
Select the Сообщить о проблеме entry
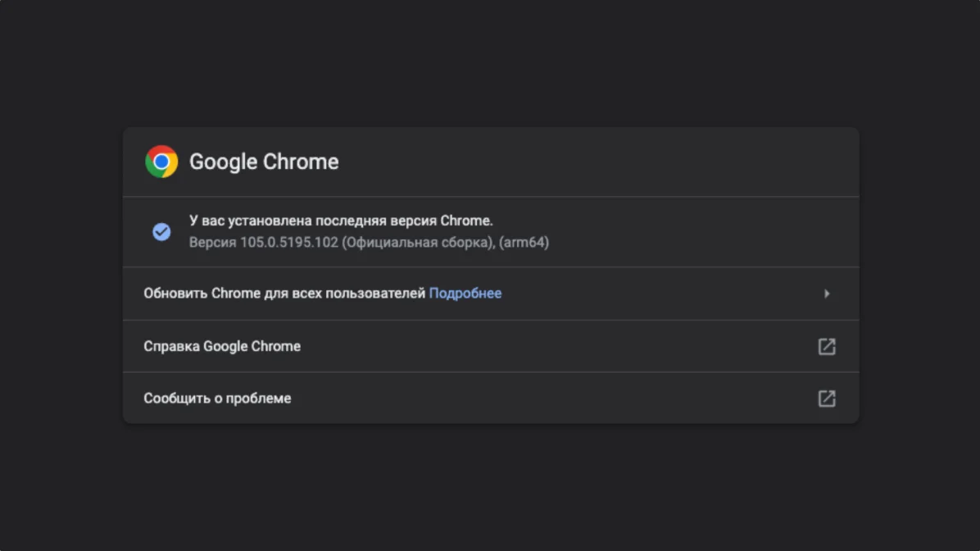point(216,398)
